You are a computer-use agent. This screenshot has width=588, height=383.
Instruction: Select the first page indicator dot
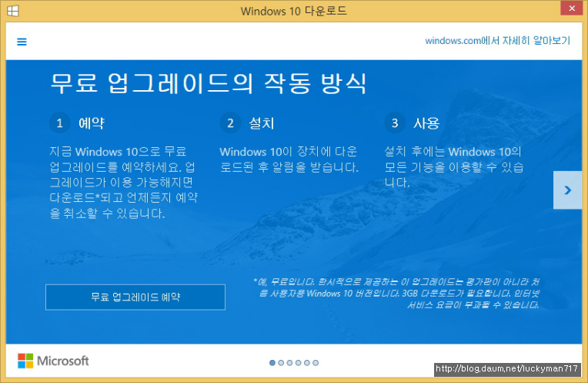tap(272, 363)
